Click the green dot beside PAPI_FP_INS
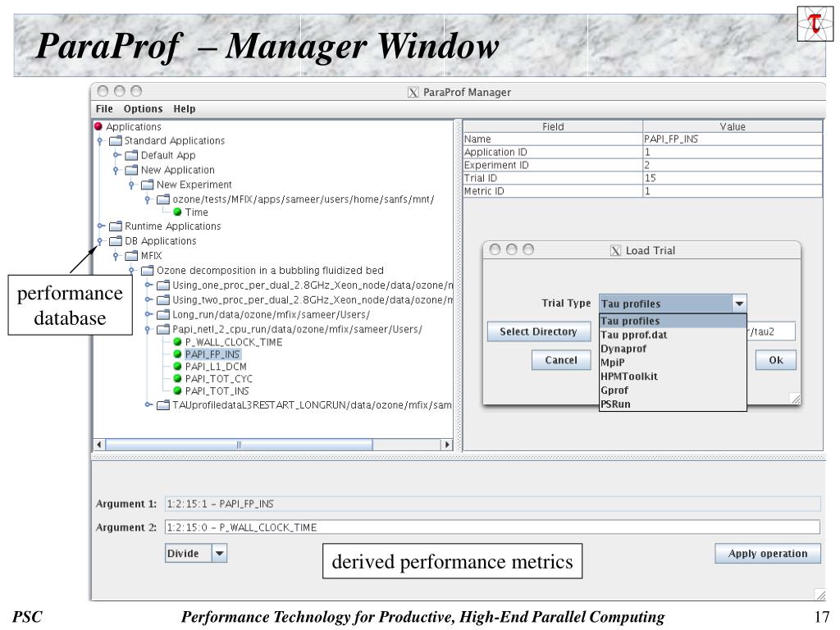840x630 pixels. [x=178, y=354]
